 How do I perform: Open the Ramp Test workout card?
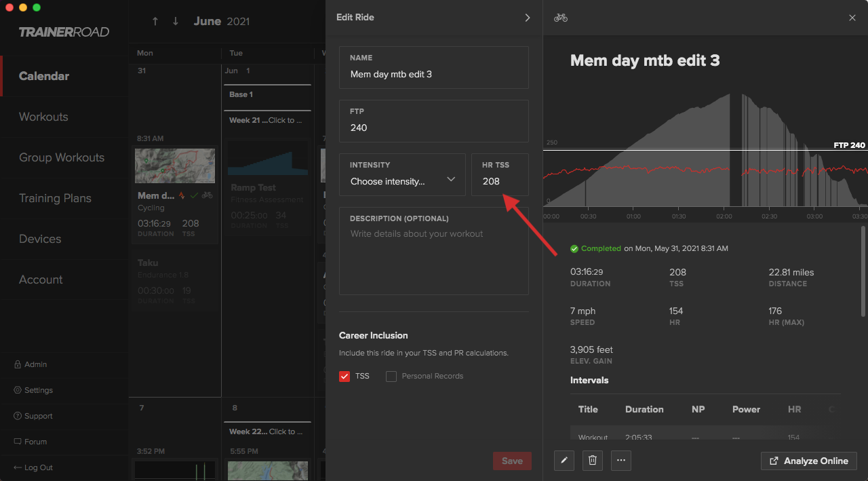267,187
